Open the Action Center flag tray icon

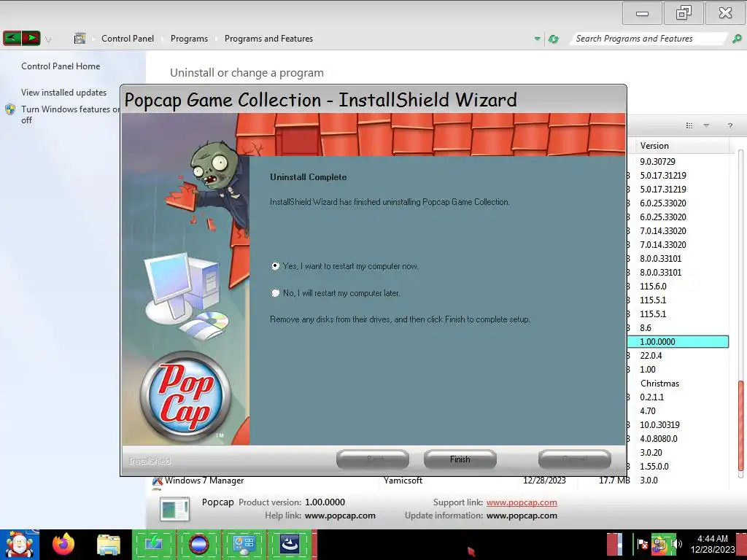pos(642,544)
